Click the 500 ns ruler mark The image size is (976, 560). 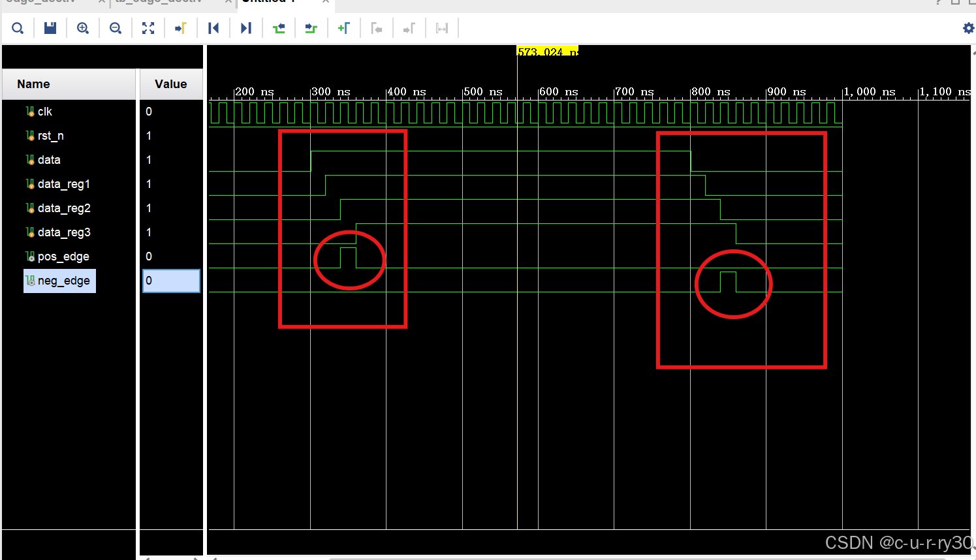pyautogui.click(x=483, y=92)
